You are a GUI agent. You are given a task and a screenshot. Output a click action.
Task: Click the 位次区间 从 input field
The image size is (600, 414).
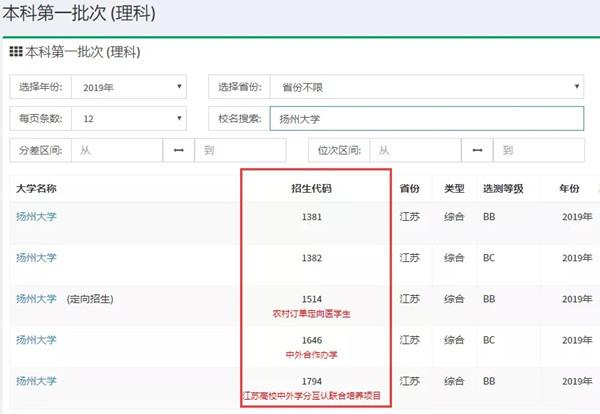click(x=416, y=150)
